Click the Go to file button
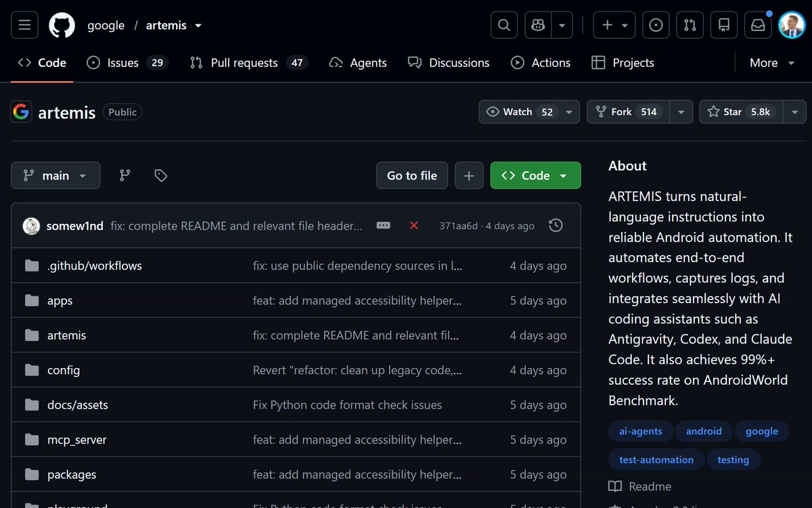 (412, 175)
